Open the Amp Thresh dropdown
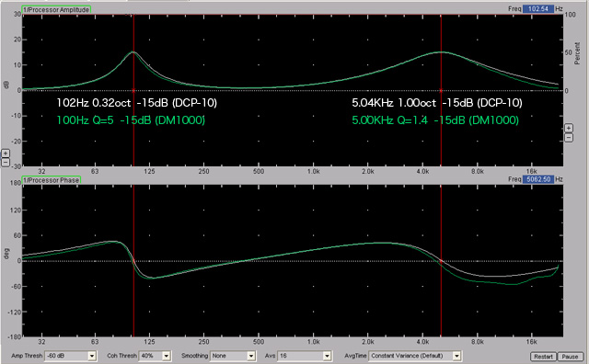The width and height of the screenshot is (589, 364). pos(70,356)
